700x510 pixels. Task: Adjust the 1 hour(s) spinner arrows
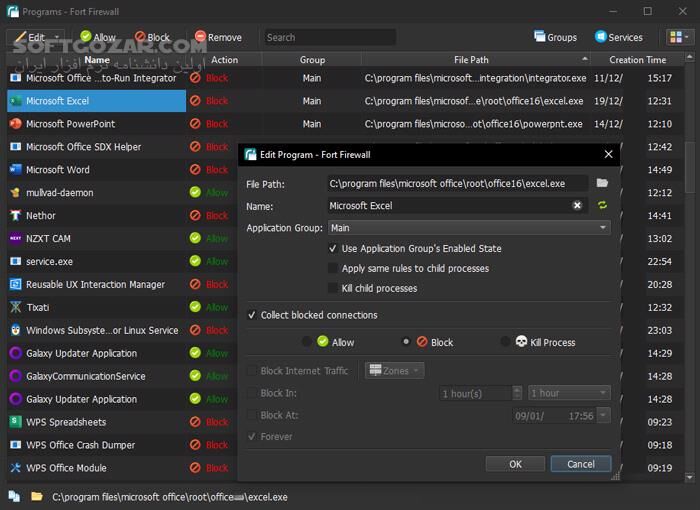click(517, 393)
